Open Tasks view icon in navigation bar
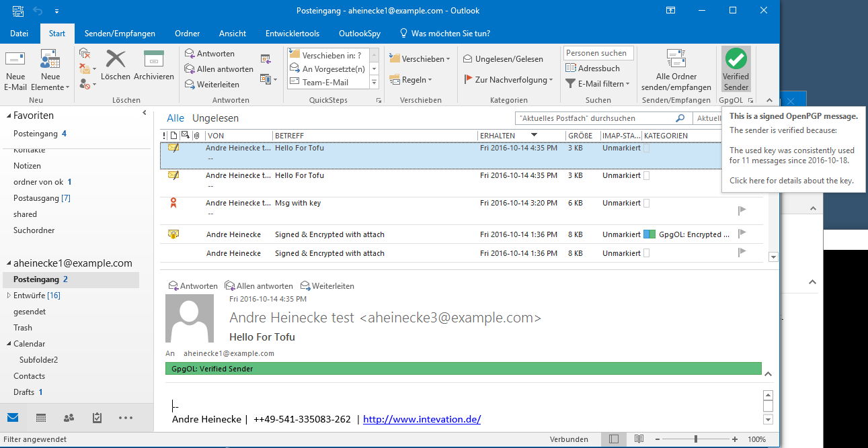 pos(97,418)
